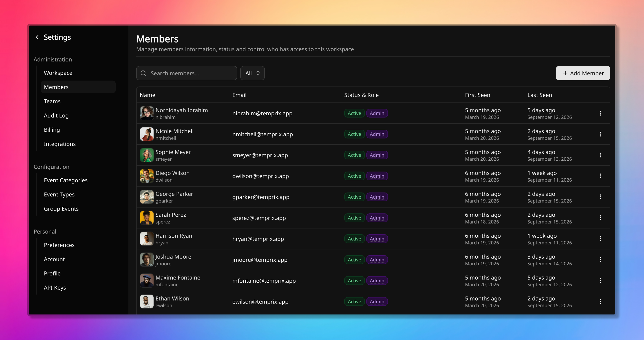
Task: Click the email mfontaine@temprix.app
Action: click(264, 281)
